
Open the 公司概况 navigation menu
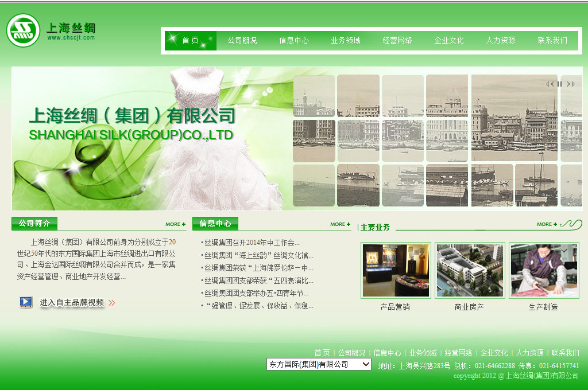click(242, 41)
